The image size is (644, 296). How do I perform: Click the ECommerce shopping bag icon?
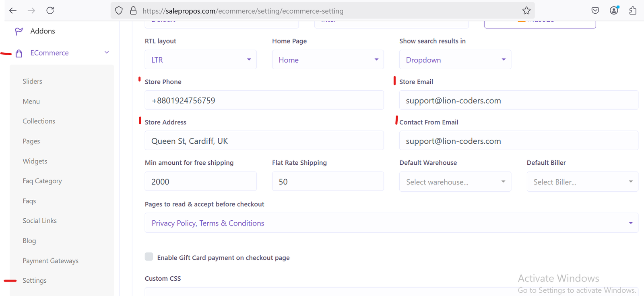click(19, 53)
